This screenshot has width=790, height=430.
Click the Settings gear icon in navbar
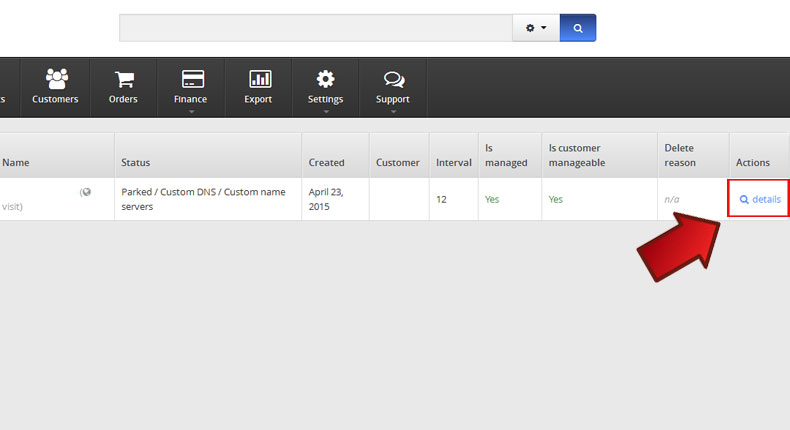pos(325,79)
